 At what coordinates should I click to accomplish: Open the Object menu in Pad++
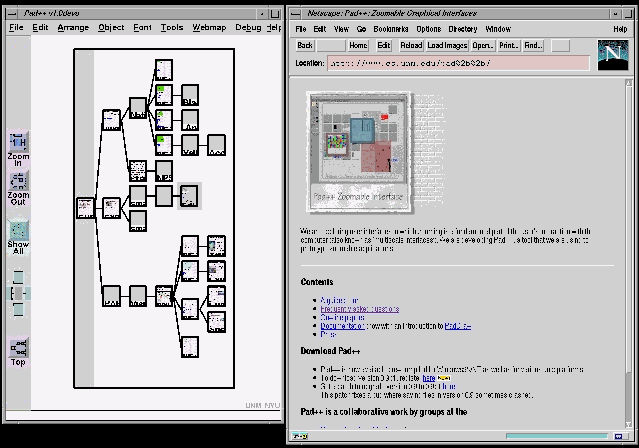[111, 27]
